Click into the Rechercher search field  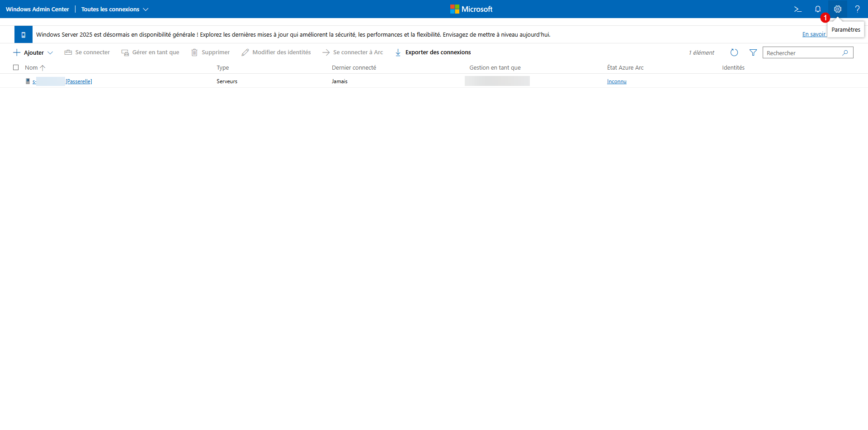(x=801, y=53)
